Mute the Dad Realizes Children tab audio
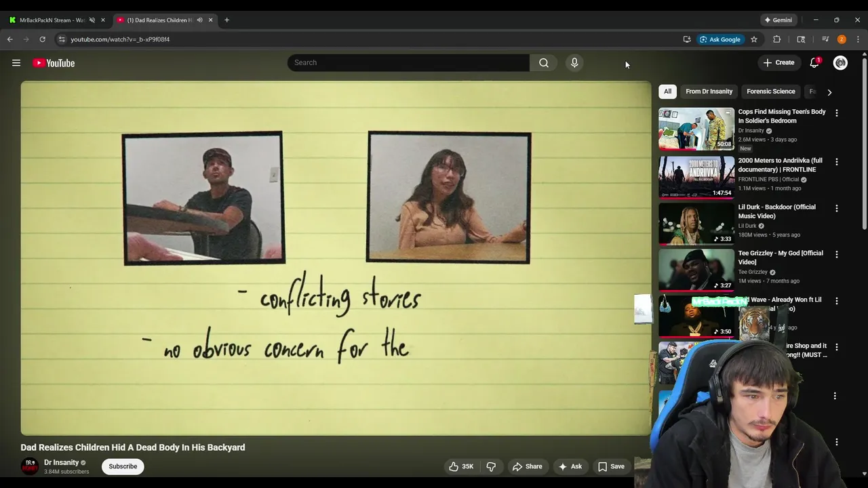Image resolution: width=868 pixels, height=488 pixels. click(199, 20)
